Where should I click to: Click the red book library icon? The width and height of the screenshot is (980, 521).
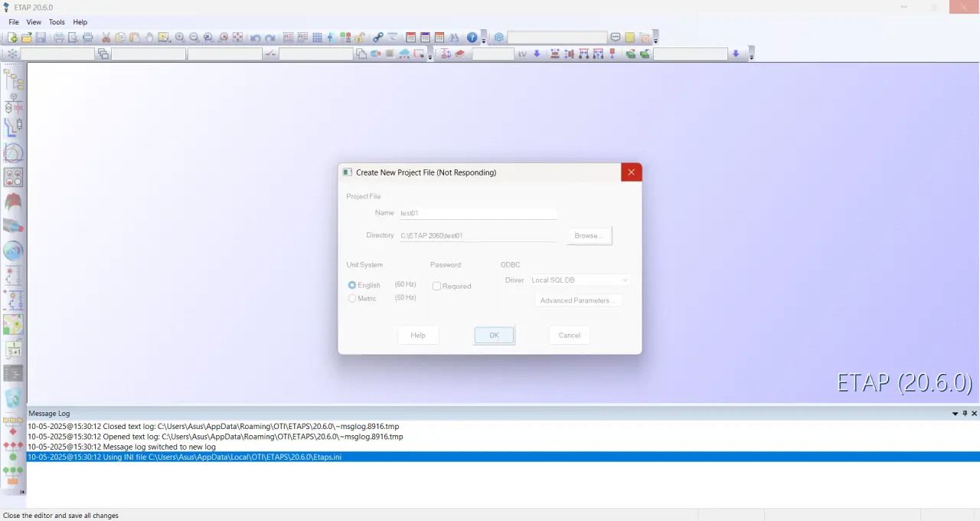click(x=459, y=54)
